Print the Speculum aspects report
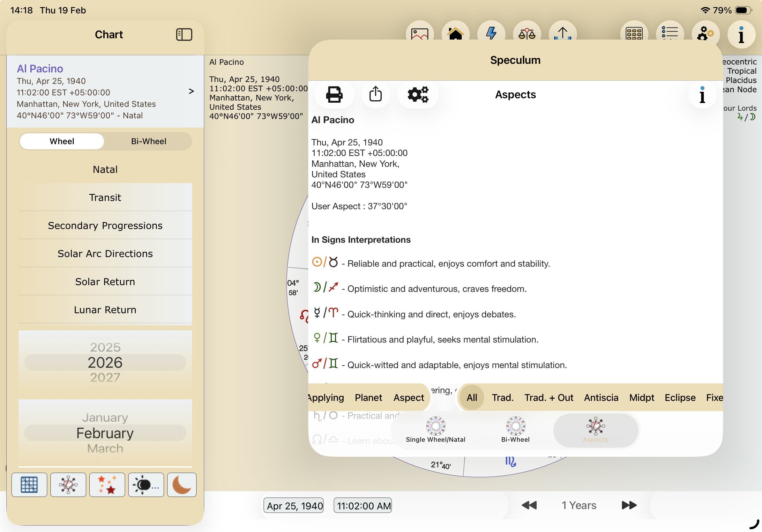 pos(334,95)
